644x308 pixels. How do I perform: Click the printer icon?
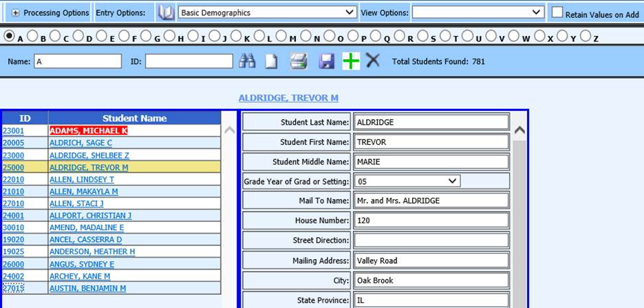coord(298,61)
